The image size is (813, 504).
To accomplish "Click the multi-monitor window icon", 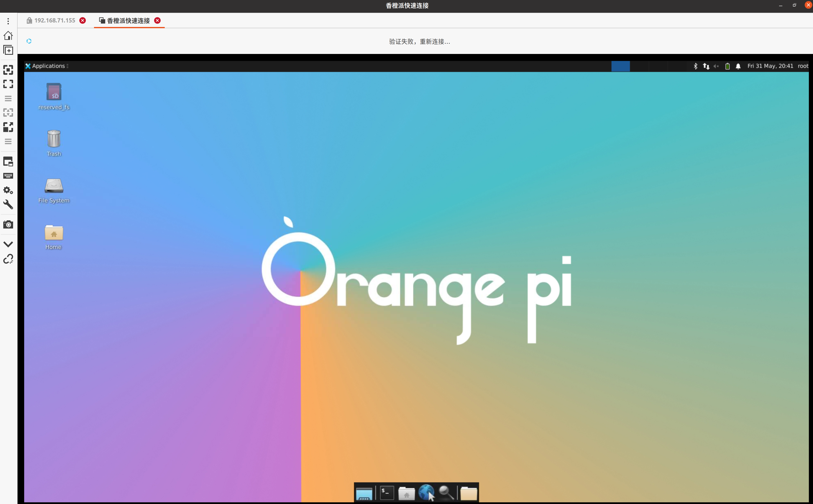I will pyautogui.click(x=8, y=162).
